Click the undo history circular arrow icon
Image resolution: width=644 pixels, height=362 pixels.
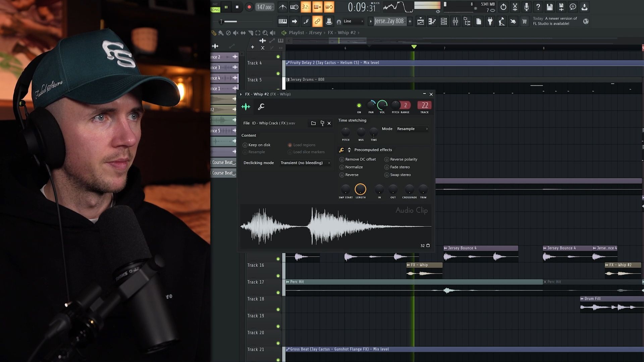coord(503,7)
